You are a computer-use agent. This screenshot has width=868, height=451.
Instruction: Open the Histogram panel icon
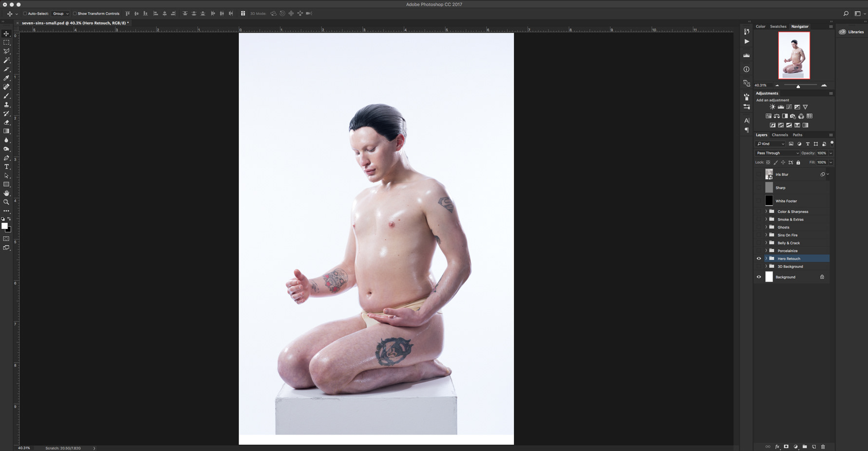tap(746, 56)
